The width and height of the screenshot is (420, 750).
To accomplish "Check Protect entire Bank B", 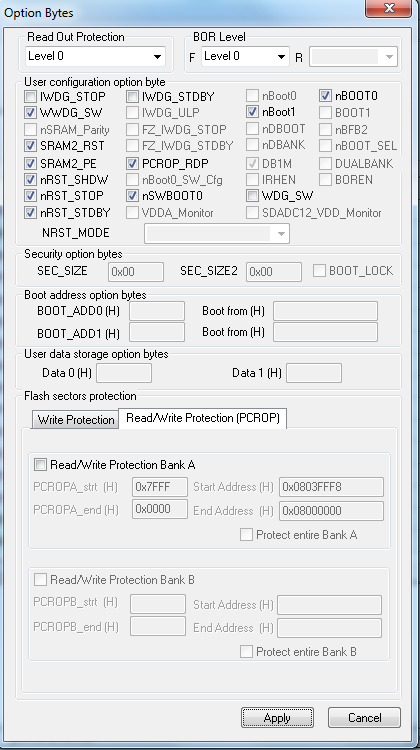I will coord(246,651).
